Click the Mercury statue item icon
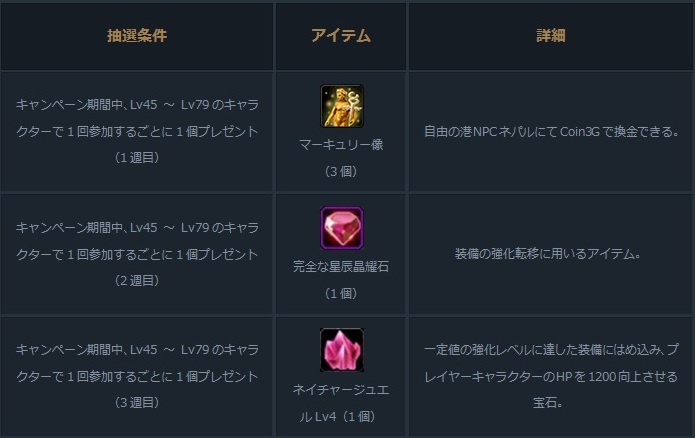Screen dimensions: 695x438 click(341, 106)
